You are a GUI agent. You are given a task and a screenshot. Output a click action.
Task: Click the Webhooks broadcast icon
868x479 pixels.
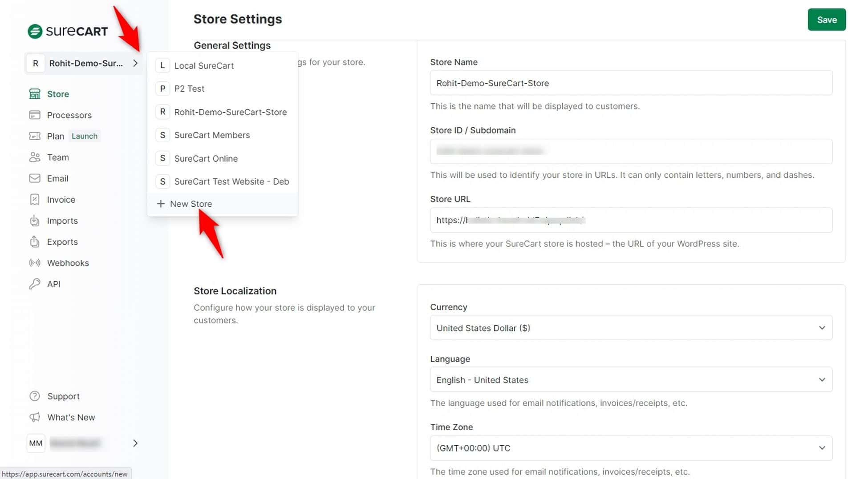click(x=35, y=263)
